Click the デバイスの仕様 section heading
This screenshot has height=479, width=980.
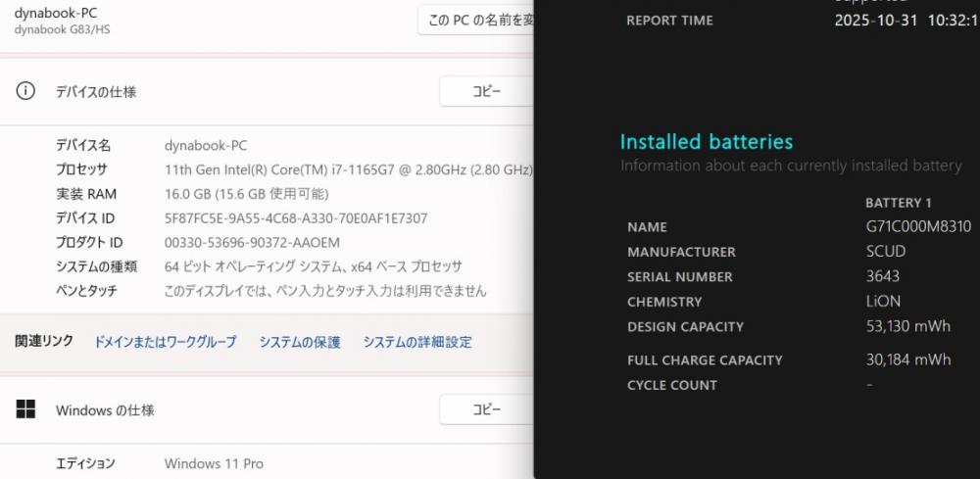tap(96, 92)
